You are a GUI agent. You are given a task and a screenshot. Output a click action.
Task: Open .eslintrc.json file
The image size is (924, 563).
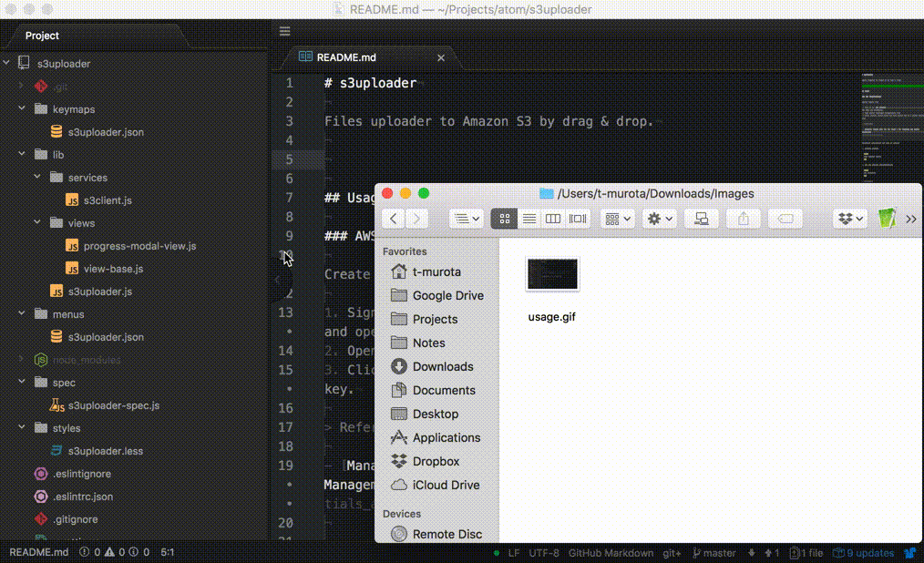pos(83,496)
